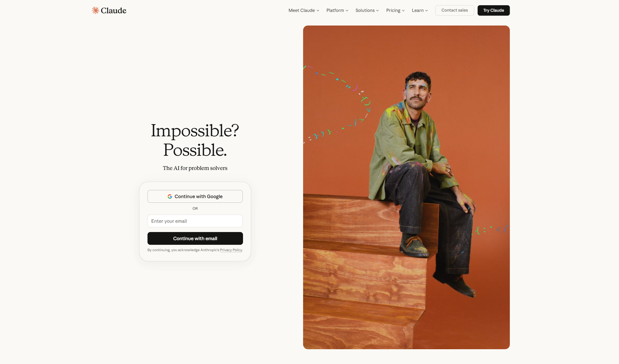Expand the Platform chevron arrow
The width and height of the screenshot is (619, 364).
(347, 11)
